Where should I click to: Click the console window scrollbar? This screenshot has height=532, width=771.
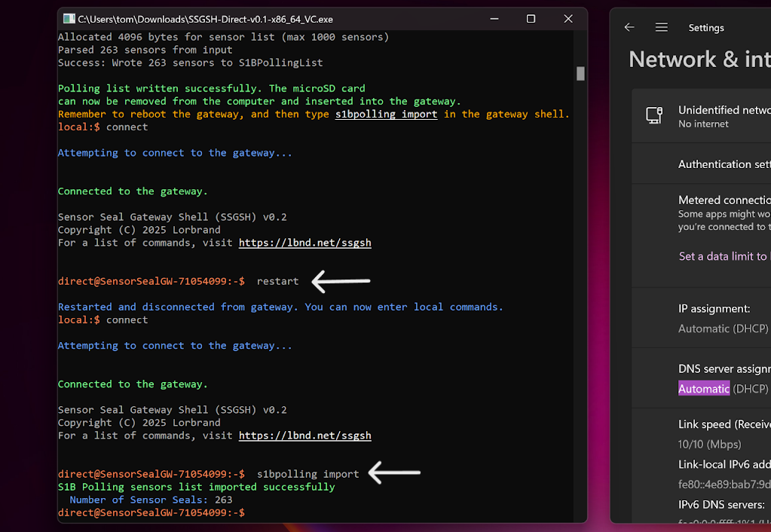click(x=580, y=74)
